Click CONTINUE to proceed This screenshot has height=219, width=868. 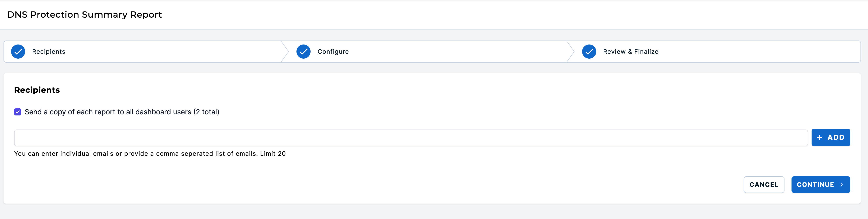click(x=820, y=185)
